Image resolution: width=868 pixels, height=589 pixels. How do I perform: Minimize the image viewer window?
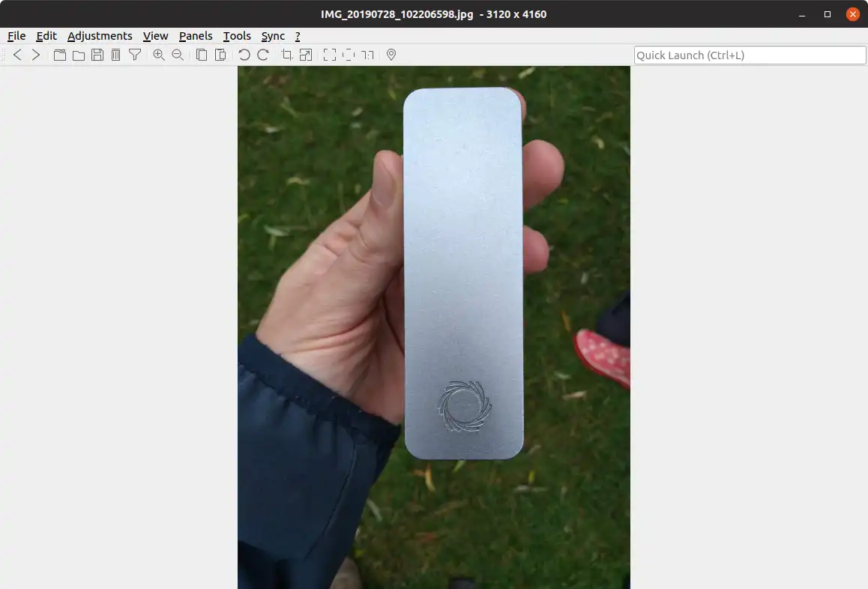pos(801,14)
